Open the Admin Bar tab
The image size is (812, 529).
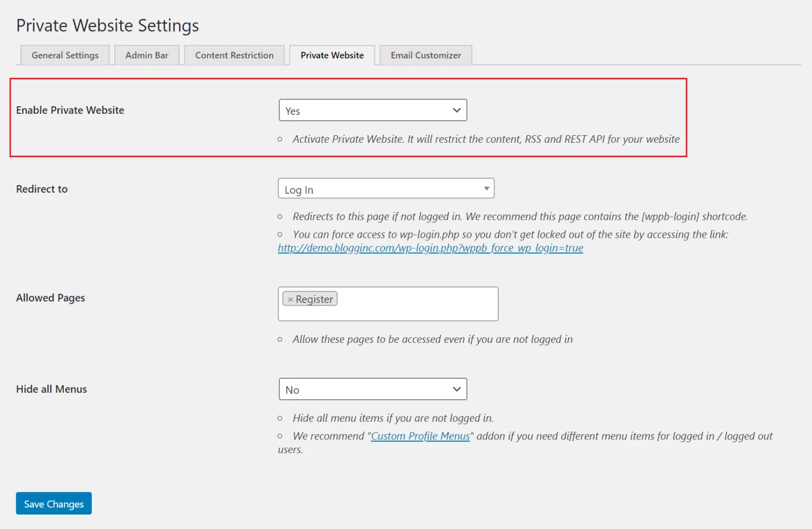pos(147,55)
